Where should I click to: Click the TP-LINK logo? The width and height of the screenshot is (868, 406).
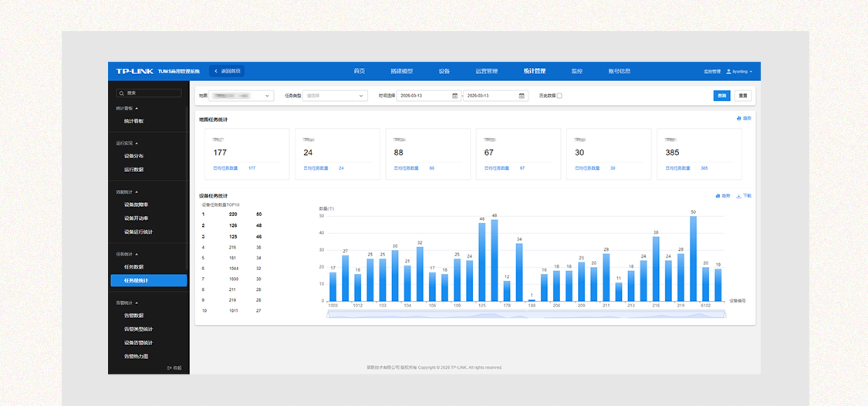click(x=134, y=71)
